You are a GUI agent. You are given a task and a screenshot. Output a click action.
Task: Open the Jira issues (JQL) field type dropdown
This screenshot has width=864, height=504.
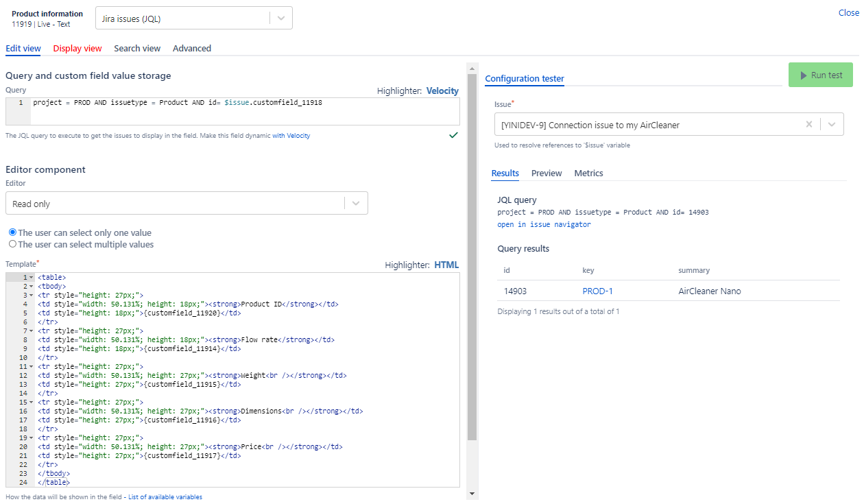click(280, 19)
